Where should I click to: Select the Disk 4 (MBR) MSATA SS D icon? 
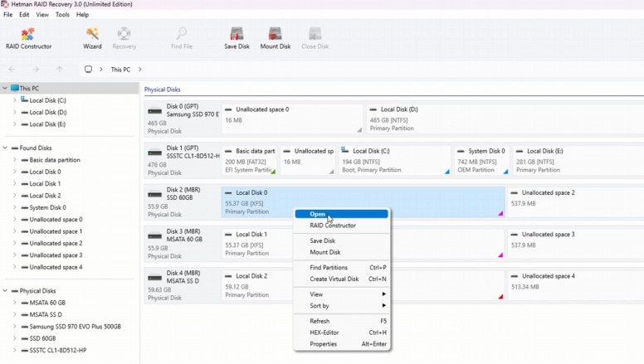155,278
